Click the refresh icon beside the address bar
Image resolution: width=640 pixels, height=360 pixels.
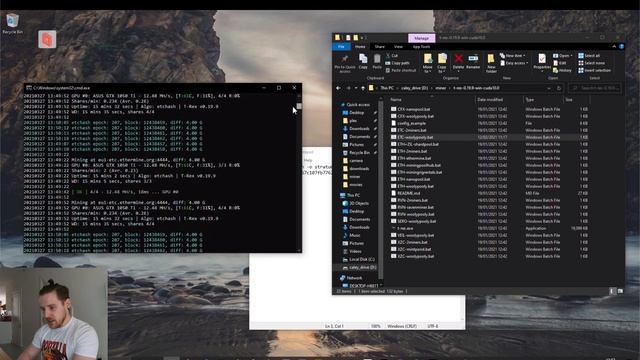(x=559, y=88)
